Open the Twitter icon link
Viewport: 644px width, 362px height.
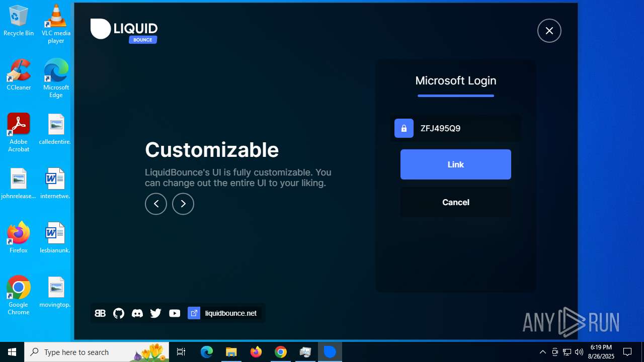click(x=155, y=313)
